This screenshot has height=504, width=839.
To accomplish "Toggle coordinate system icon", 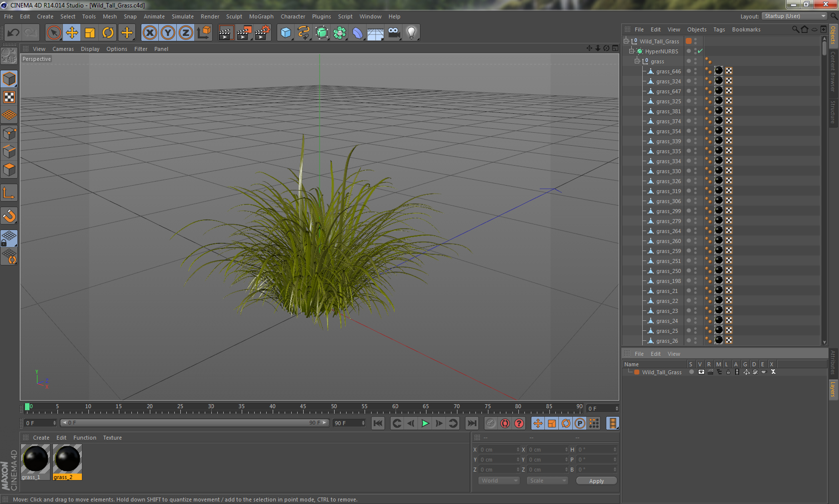I will click(x=204, y=33).
